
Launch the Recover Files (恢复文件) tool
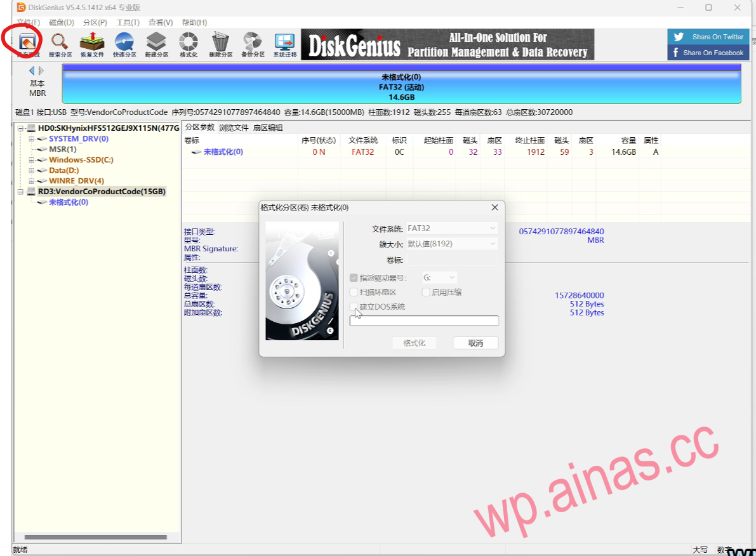point(92,45)
